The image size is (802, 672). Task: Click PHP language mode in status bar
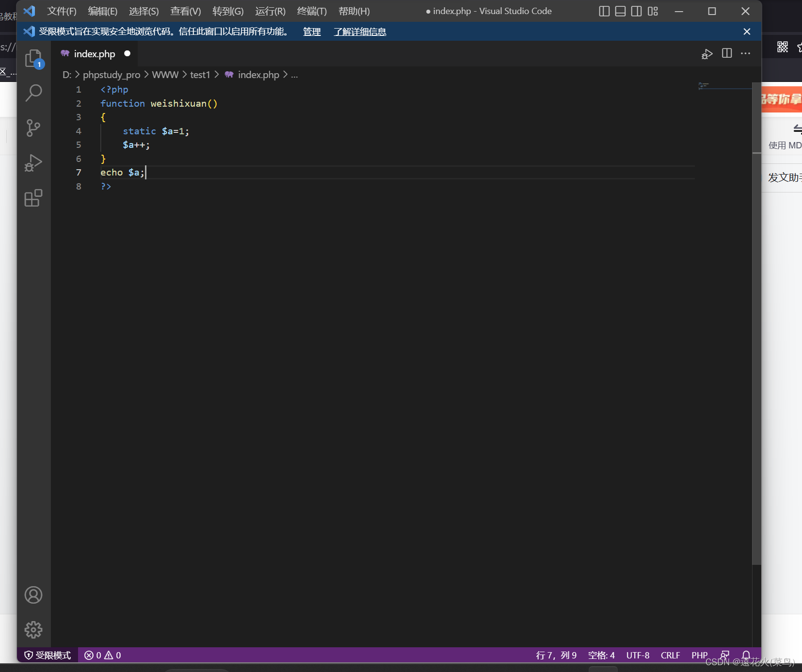coord(699,655)
